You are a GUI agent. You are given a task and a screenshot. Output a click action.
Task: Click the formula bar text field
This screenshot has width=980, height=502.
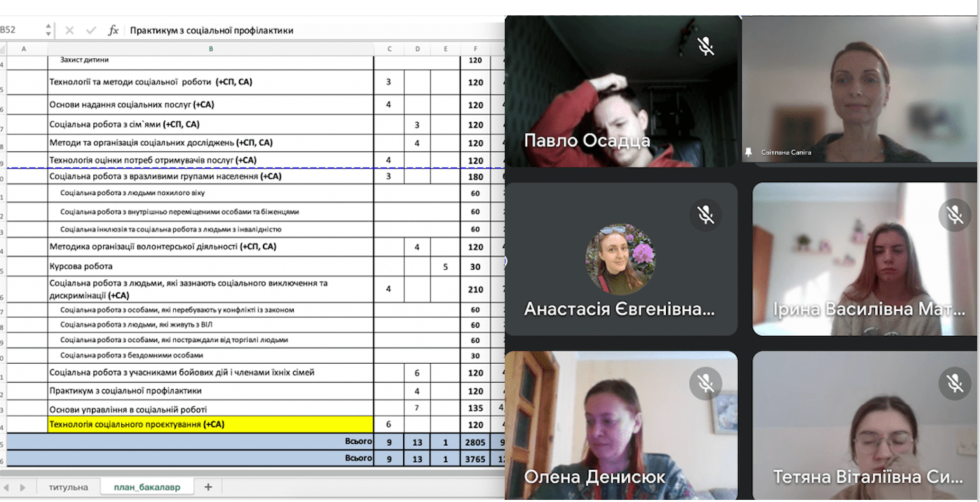308,30
